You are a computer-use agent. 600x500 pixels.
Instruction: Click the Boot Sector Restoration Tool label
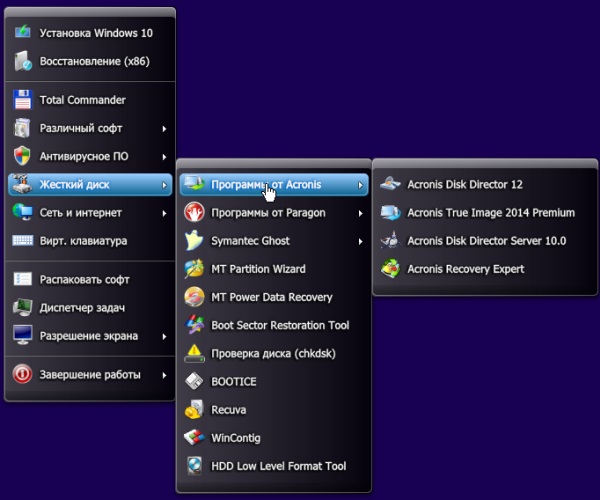click(x=280, y=325)
